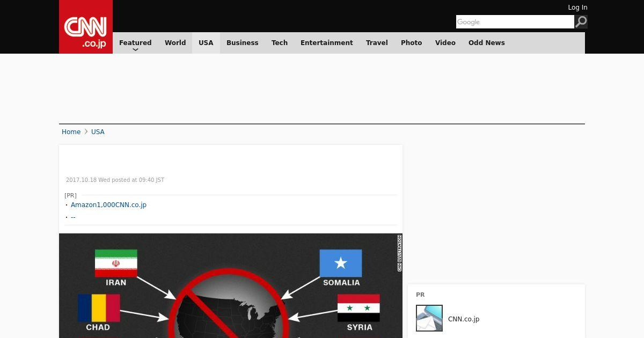644x338 pixels.
Task: Go to the Business section
Action: click(x=243, y=43)
